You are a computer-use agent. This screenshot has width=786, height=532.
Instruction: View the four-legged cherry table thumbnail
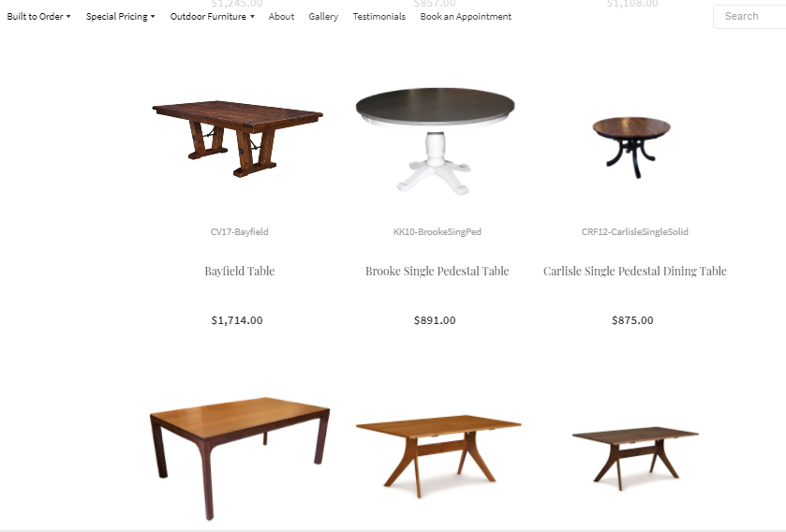pyautogui.click(x=240, y=459)
